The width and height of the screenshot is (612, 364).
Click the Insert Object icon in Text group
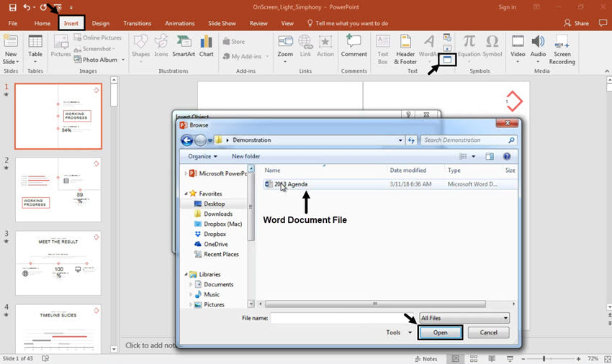point(448,60)
